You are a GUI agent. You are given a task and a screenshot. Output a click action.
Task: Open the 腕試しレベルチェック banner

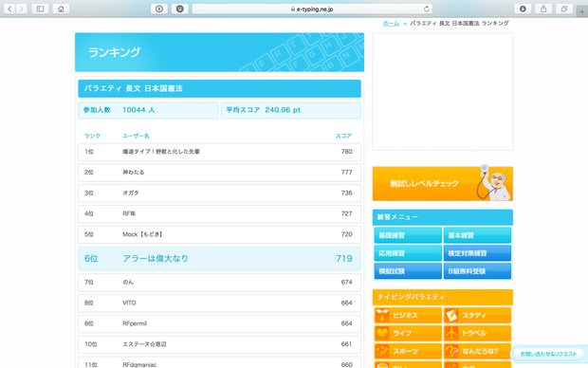point(443,183)
